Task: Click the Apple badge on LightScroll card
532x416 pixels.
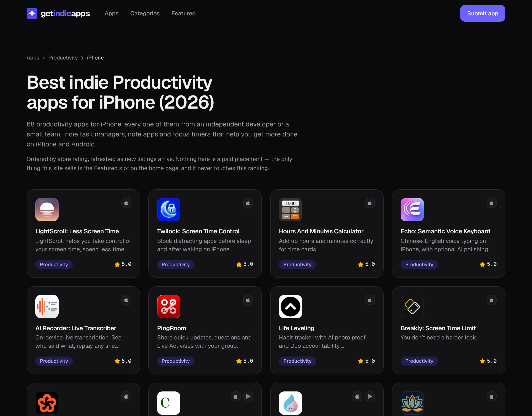Action: 126,203
